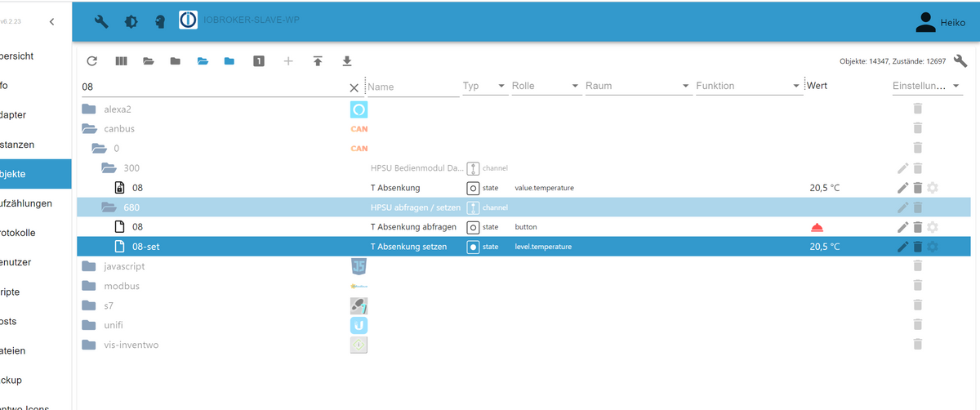Add a new object with plus icon

coord(288,61)
